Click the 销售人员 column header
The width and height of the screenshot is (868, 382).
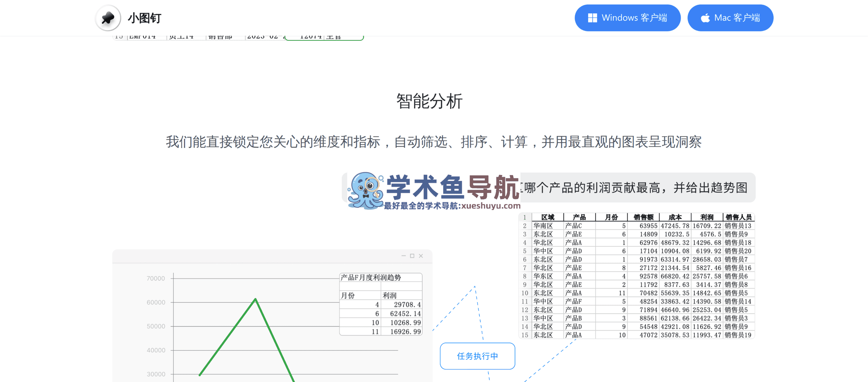click(738, 217)
